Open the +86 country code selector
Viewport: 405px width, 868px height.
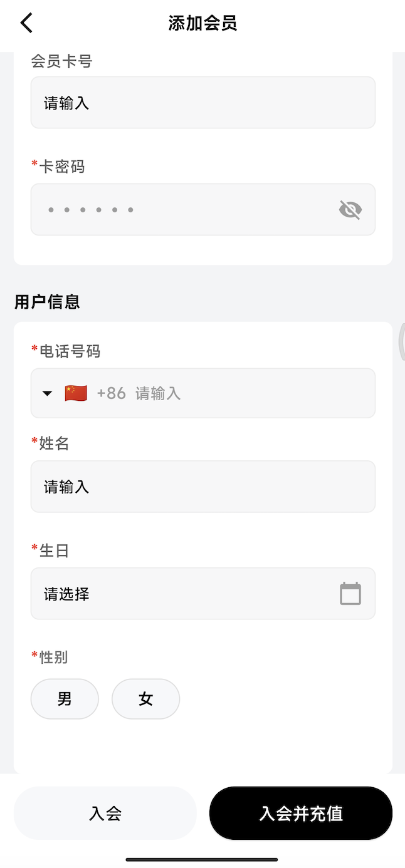click(x=111, y=393)
